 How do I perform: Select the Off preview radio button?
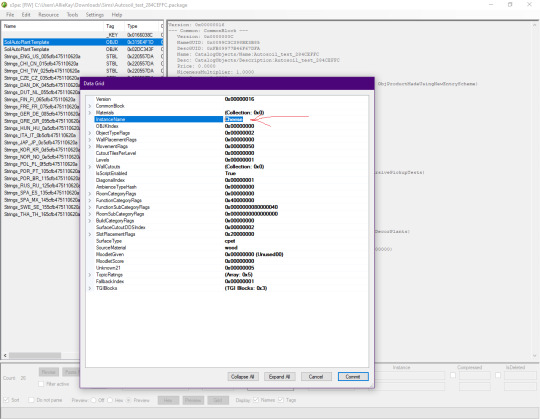pyautogui.click(x=93, y=400)
